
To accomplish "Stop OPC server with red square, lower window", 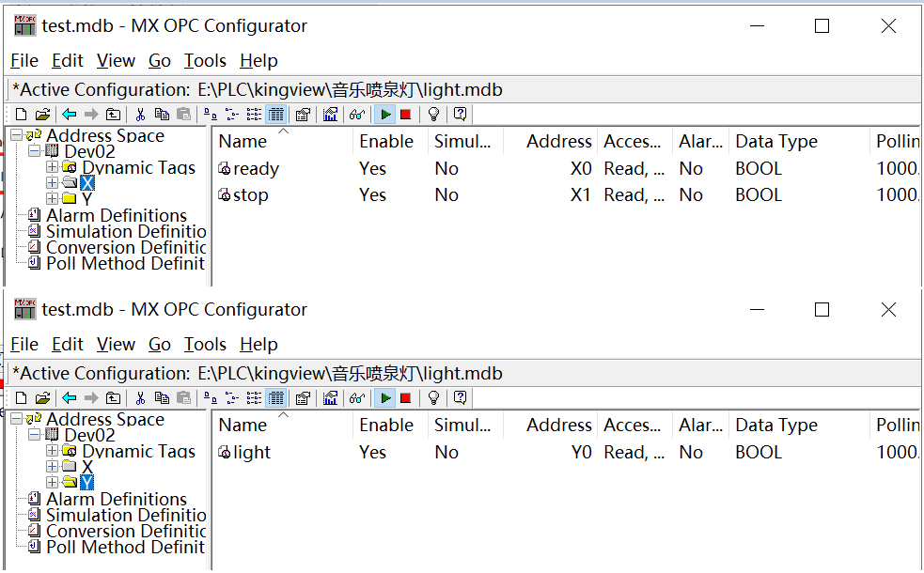I will (405, 398).
